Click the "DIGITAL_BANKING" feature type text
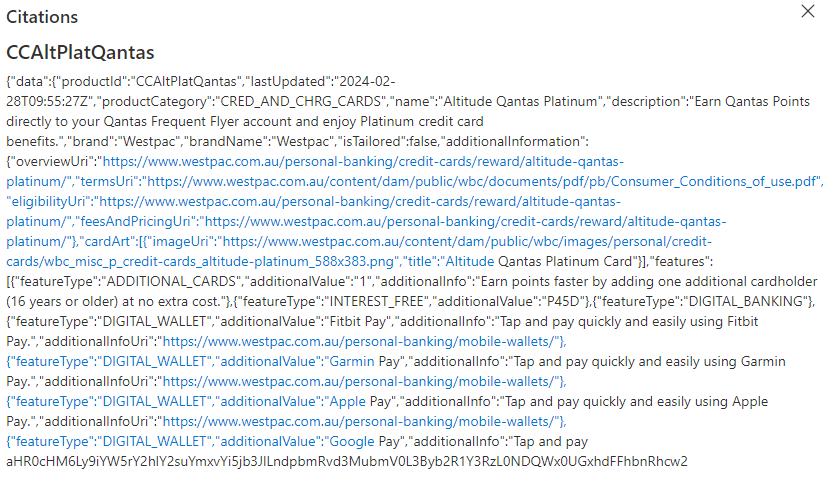The width and height of the screenshot is (824, 489). (x=746, y=301)
